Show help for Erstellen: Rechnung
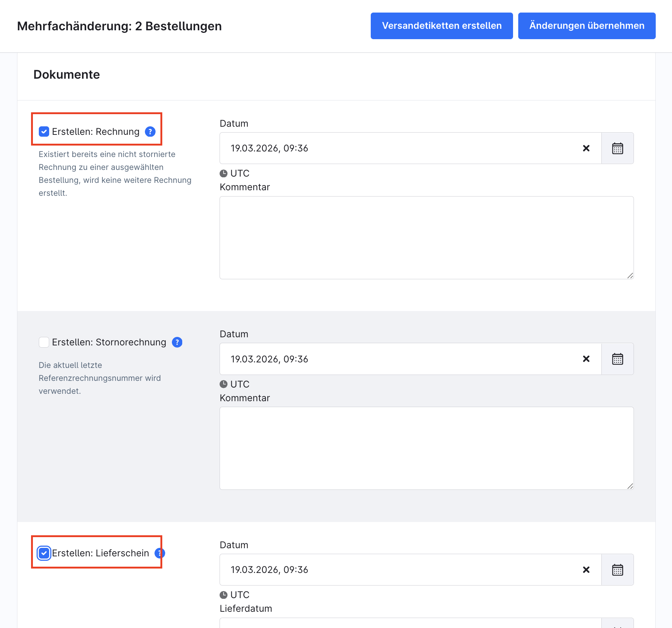Viewport: 672px width, 628px height. click(150, 132)
